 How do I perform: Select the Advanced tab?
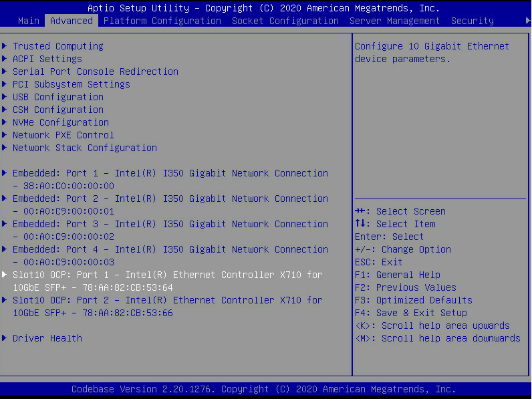click(x=72, y=21)
